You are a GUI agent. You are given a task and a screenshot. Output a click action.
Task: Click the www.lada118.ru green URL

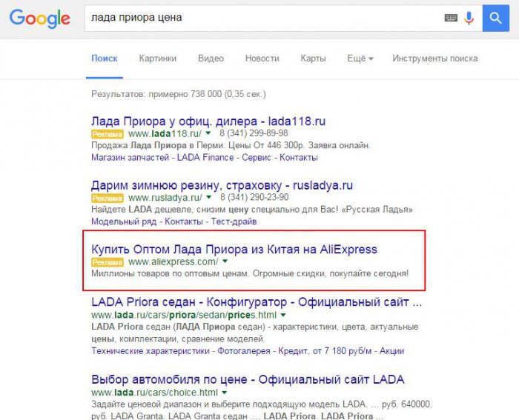[165, 133]
